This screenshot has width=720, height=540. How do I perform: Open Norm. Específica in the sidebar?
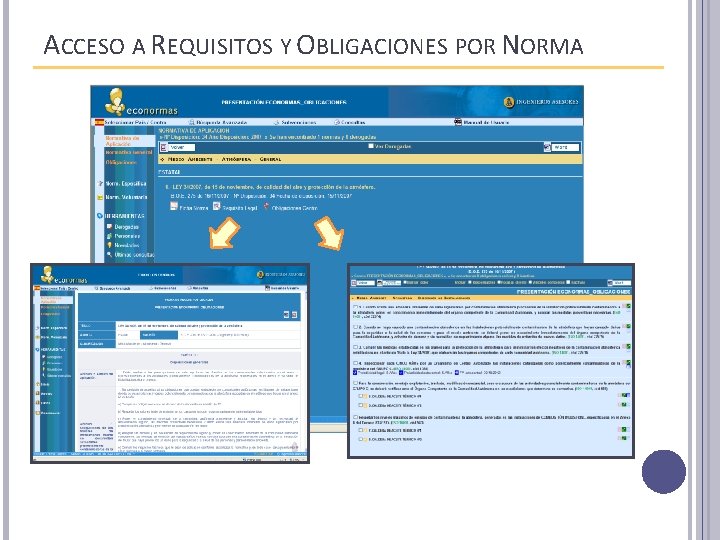click(x=126, y=184)
